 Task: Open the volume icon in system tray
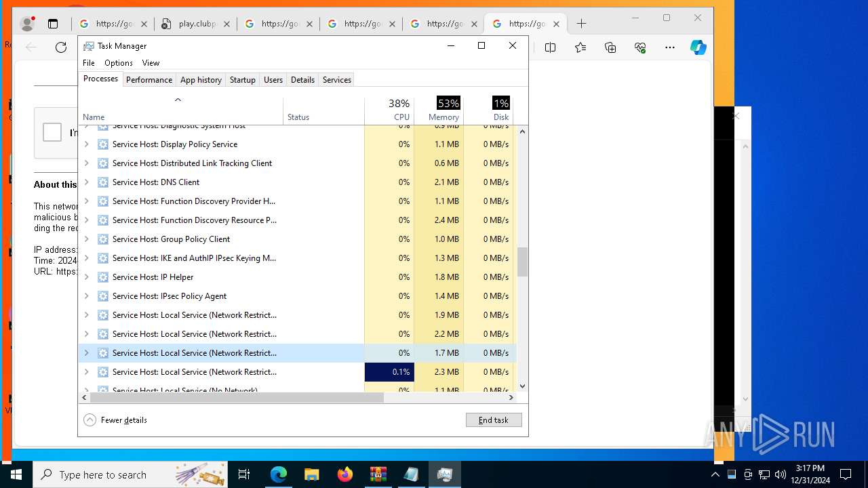coord(781,474)
